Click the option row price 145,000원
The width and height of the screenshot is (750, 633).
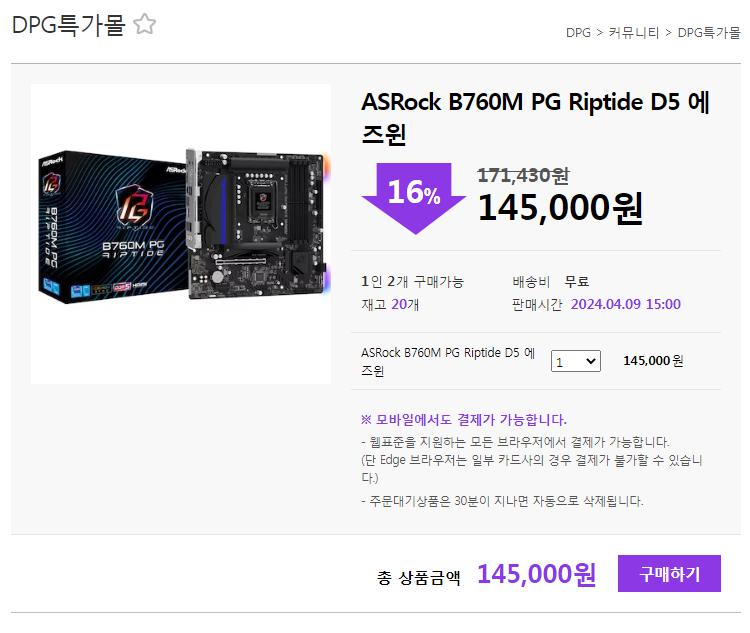(x=653, y=361)
